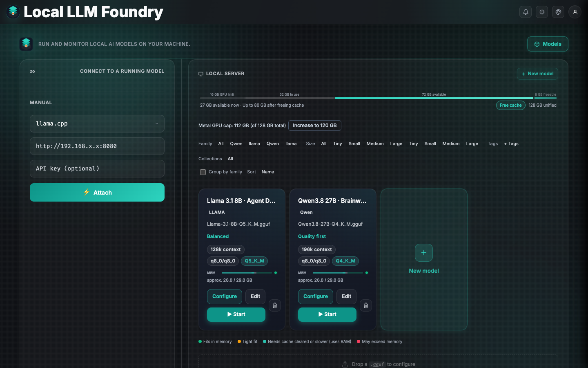Open the notifications bell icon
The height and width of the screenshot is (368, 588).
point(526,12)
